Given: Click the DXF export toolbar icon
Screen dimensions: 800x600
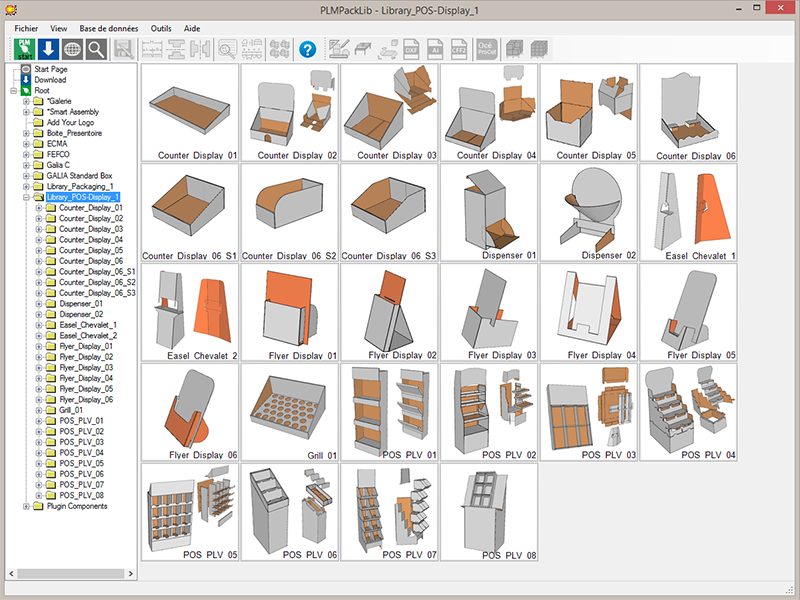Looking at the screenshot, I should coord(412,48).
